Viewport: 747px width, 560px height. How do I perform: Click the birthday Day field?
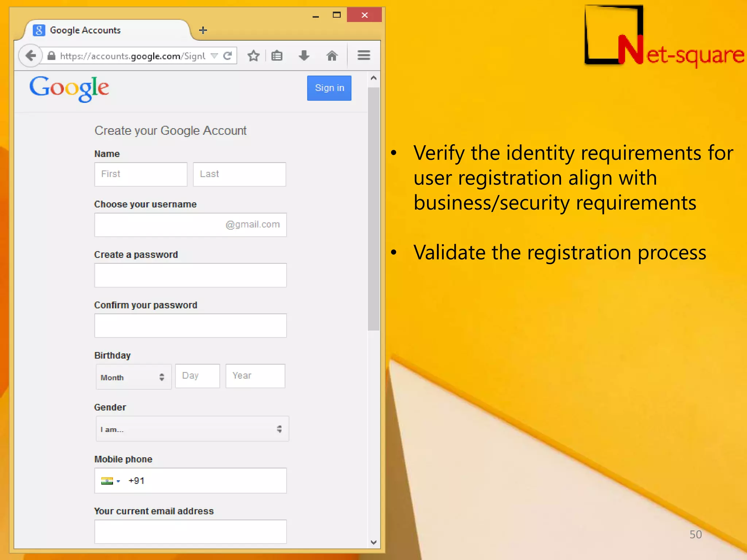pyautogui.click(x=197, y=376)
